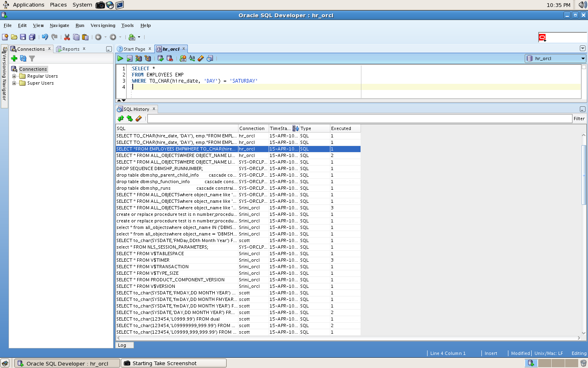This screenshot has width=588, height=368.
Task: Click the Filter label in SQL History
Action: pos(579,119)
